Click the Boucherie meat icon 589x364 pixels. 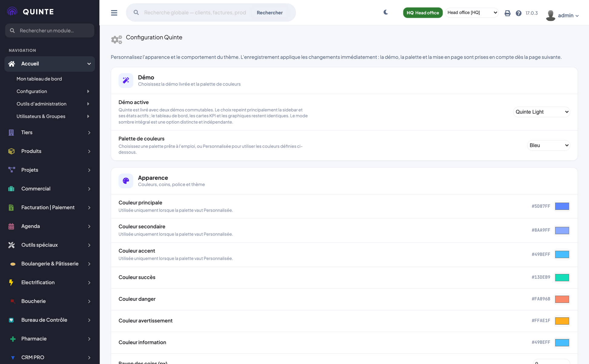pyautogui.click(x=13, y=301)
